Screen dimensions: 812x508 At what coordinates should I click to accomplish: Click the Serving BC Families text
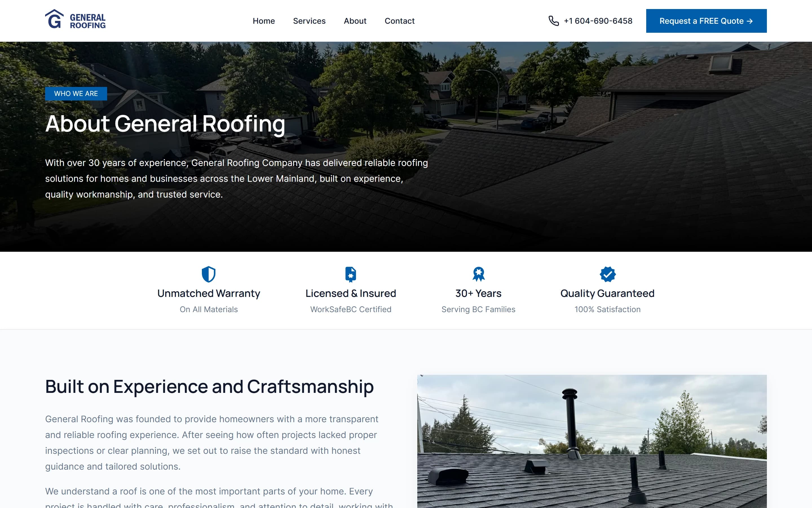point(478,309)
